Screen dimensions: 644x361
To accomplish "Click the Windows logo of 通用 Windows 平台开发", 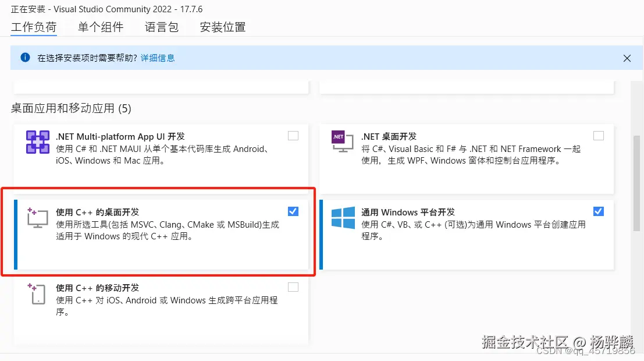I will (x=343, y=218).
